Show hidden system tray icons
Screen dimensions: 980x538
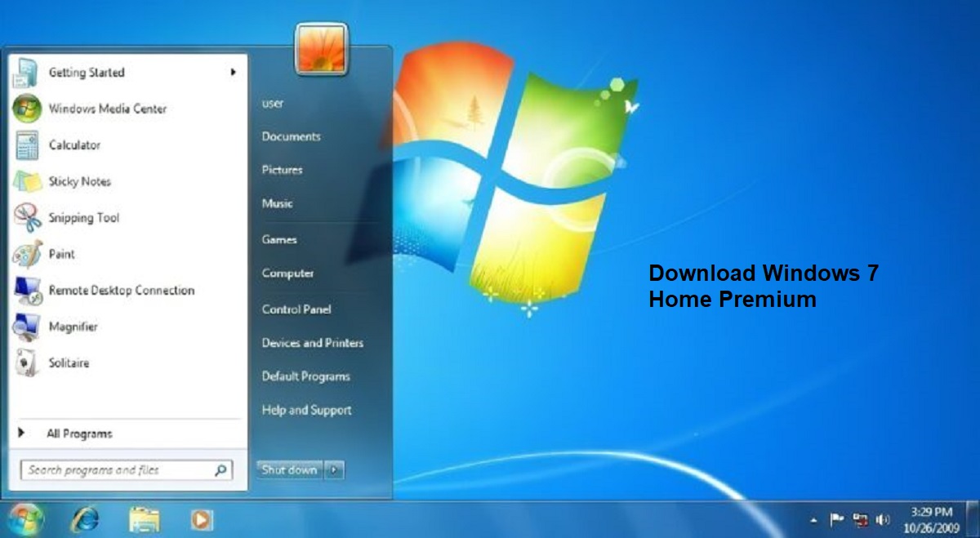click(x=814, y=518)
